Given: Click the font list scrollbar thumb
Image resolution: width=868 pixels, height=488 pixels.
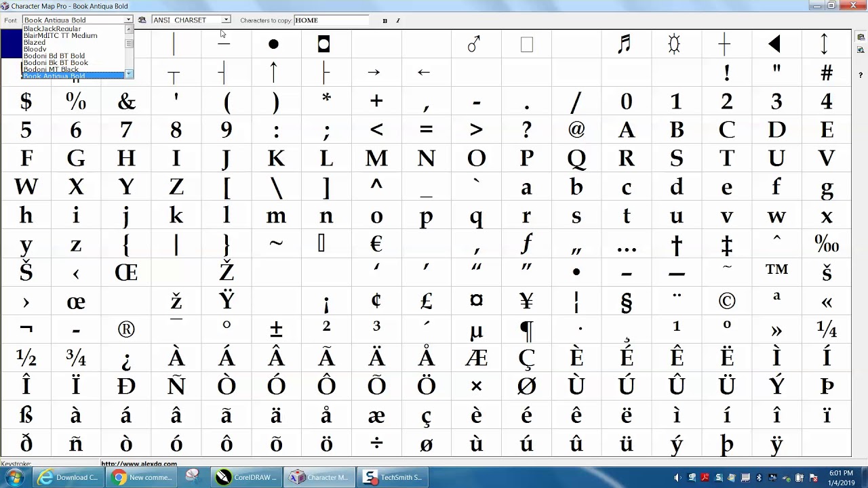Looking at the screenshot, I should 129,43.
